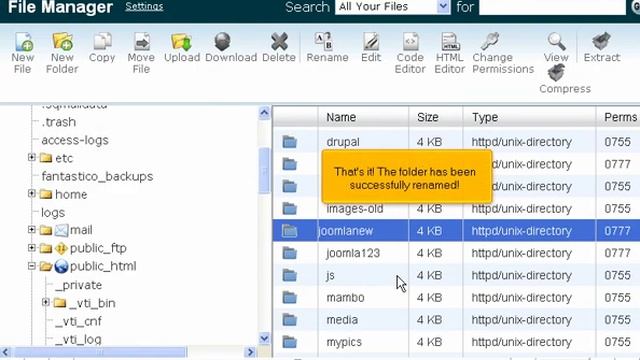This screenshot has height=360, width=640.
Task: Click the Copy toolbar icon
Action: 102,42
